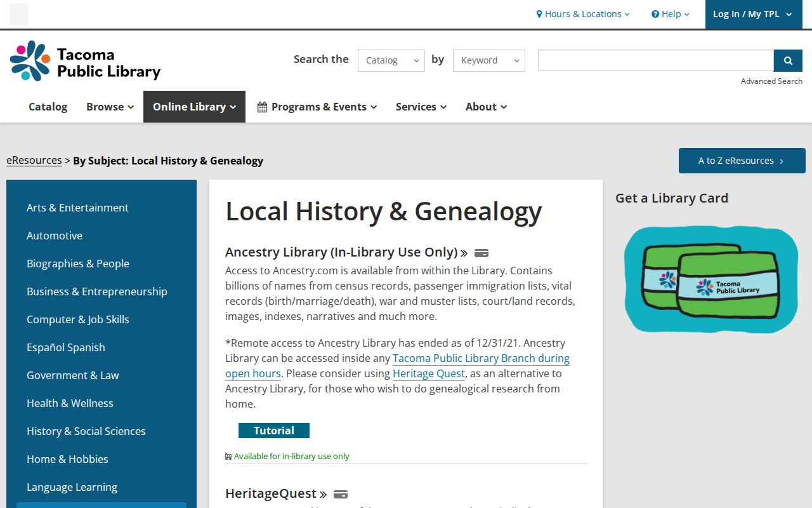This screenshot has height=508, width=812.
Task: Open the Catalog search scope dropdown
Action: tap(391, 60)
